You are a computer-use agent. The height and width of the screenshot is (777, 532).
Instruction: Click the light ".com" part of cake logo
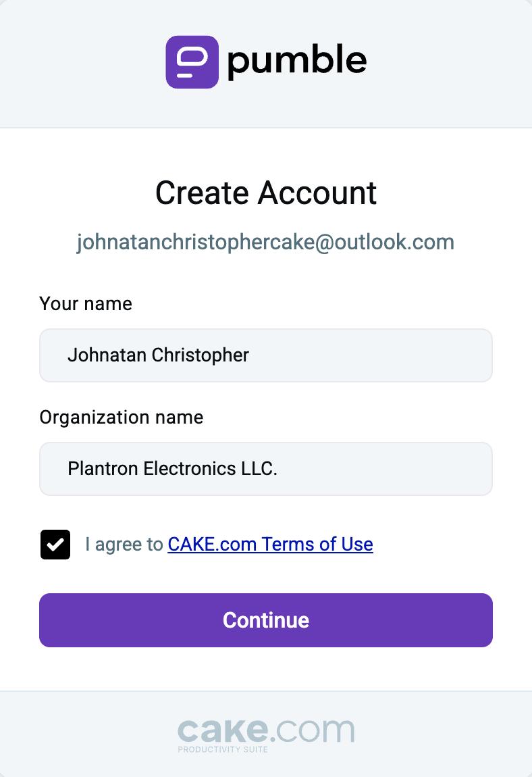(313, 731)
